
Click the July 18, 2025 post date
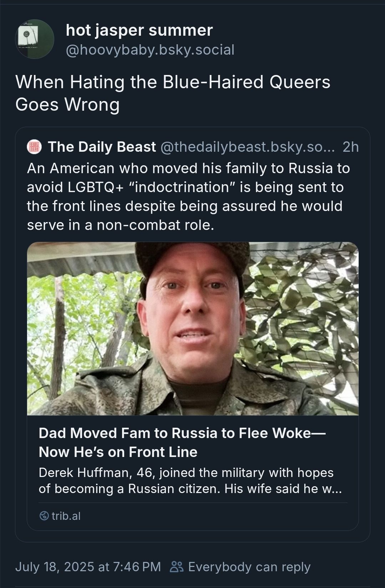88,567
